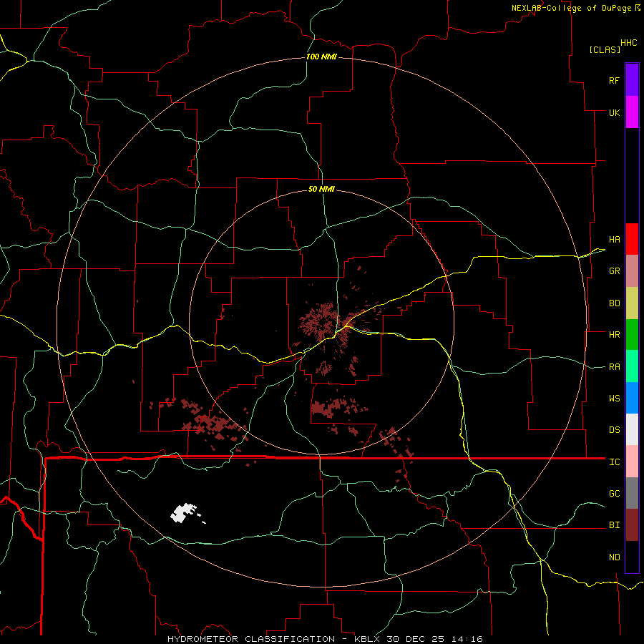
Task: Select the "GR" legend label
Action: click(x=614, y=271)
